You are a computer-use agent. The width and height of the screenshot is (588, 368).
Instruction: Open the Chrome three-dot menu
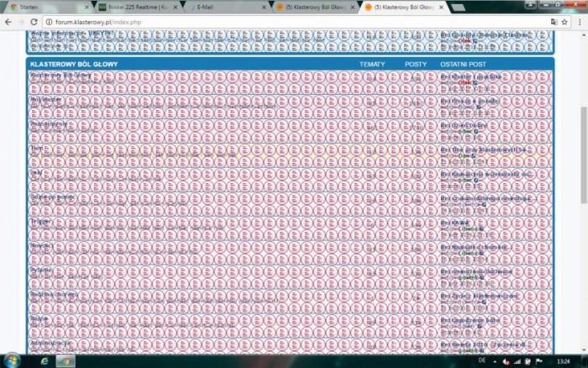coord(579,21)
